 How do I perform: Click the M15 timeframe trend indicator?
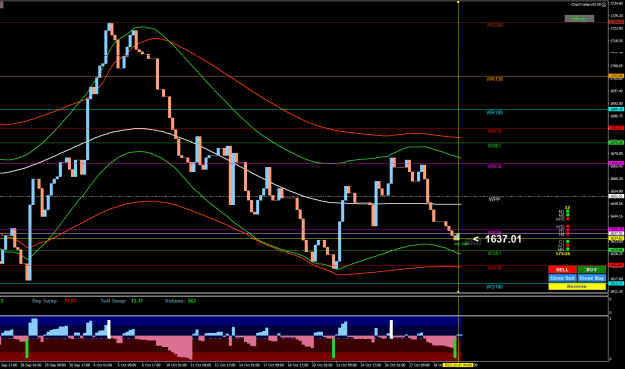(568, 219)
